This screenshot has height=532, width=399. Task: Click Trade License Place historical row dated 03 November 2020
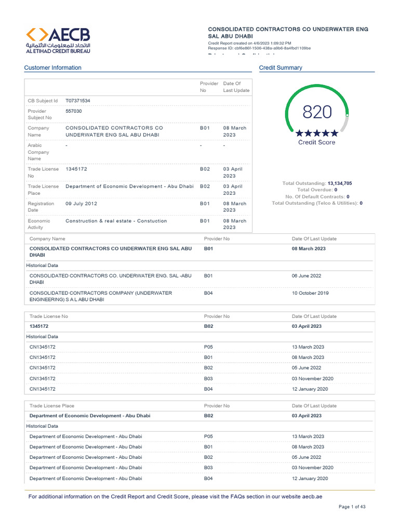coord(199,468)
